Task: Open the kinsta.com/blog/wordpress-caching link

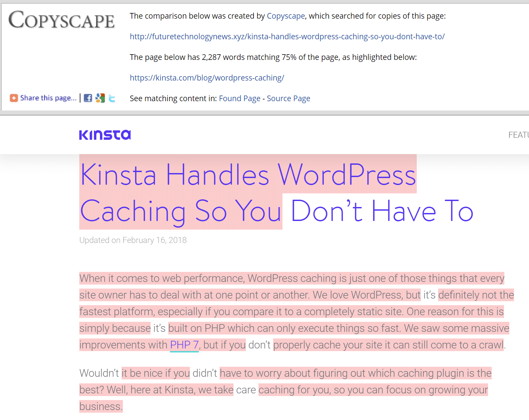Action: pos(207,78)
